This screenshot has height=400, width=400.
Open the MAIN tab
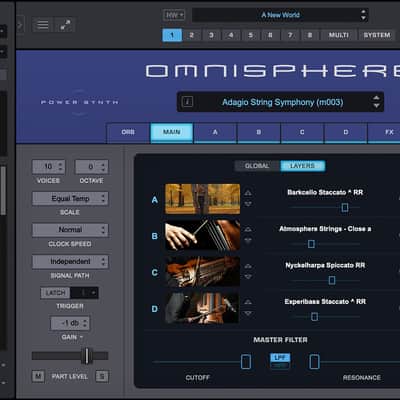pos(172,132)
